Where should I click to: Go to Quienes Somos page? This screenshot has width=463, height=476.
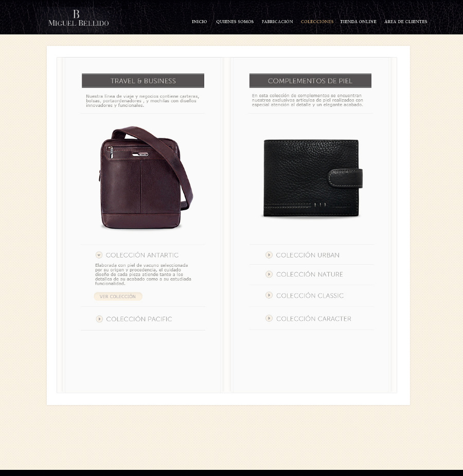[235, 22]
